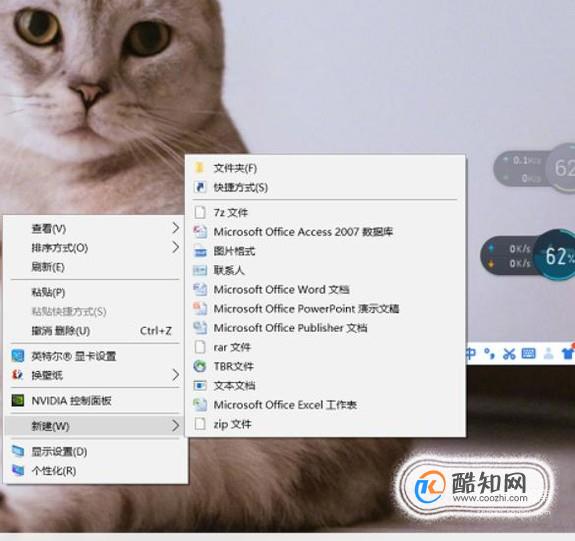
Task: Click the TBR文件 green icon
Action: point(200,366)
